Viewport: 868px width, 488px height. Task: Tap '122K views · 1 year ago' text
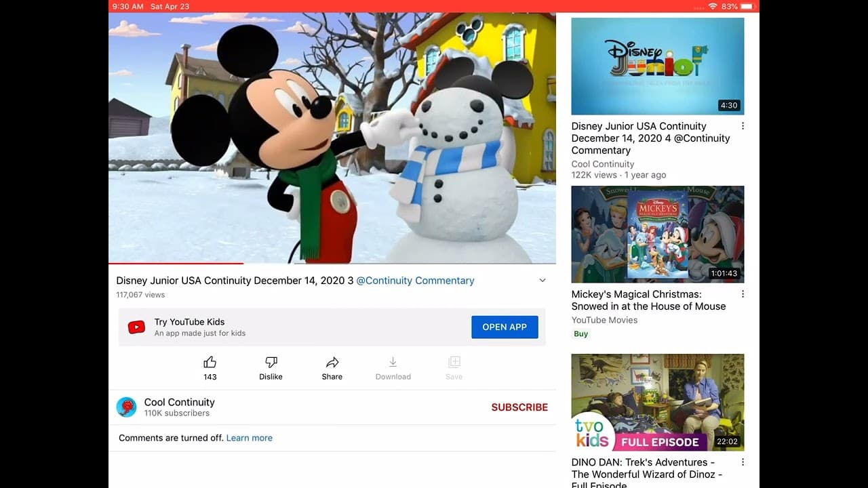tap(619, 175)
